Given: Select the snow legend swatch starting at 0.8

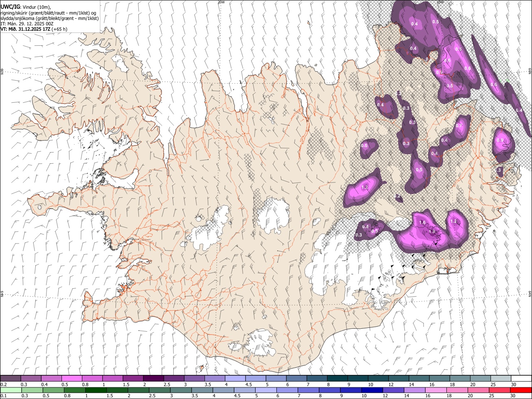Looking at the screenshot, I should [92, 379].
